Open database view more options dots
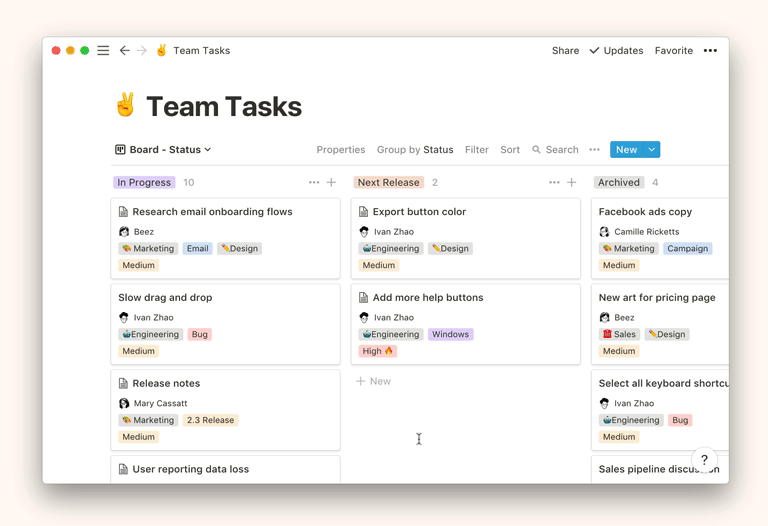The height and width of the screenshot is (526, 768). (x=594, y=150)
